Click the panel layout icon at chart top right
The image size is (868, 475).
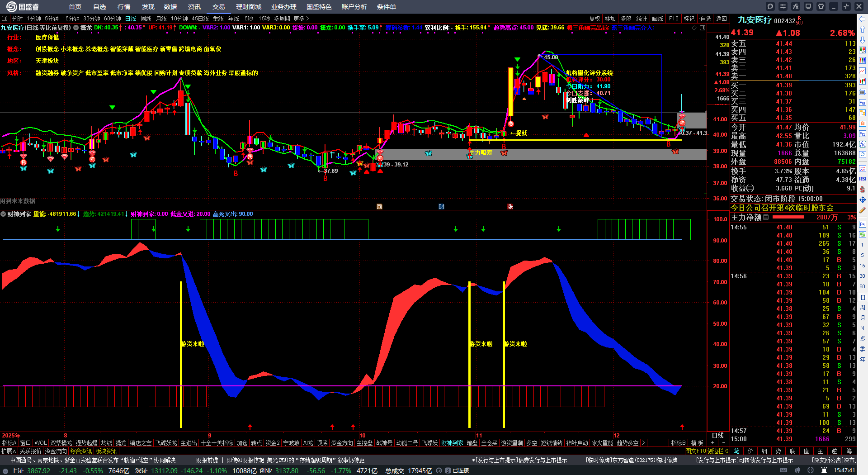click(x=703, y=28)
